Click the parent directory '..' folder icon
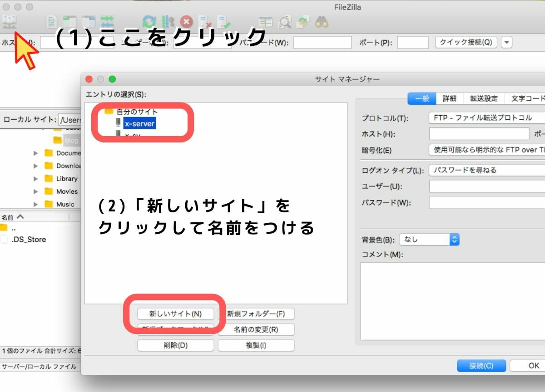 point(4,227)
